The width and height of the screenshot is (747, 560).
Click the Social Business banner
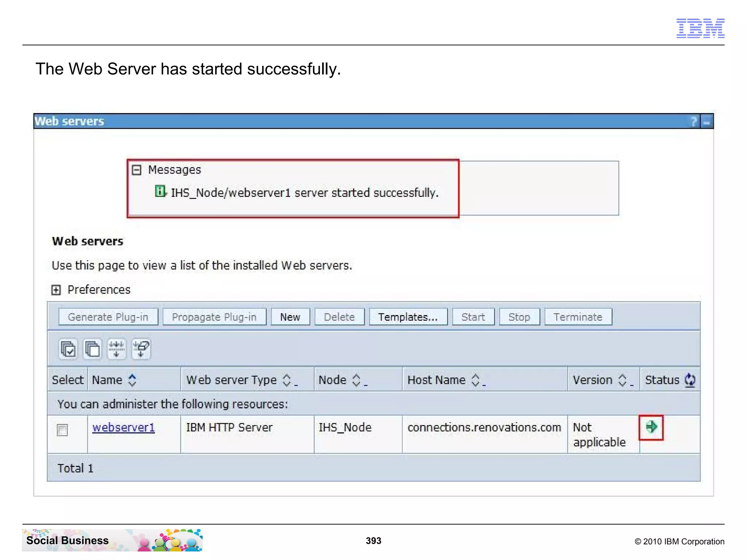tap(112, 540)
